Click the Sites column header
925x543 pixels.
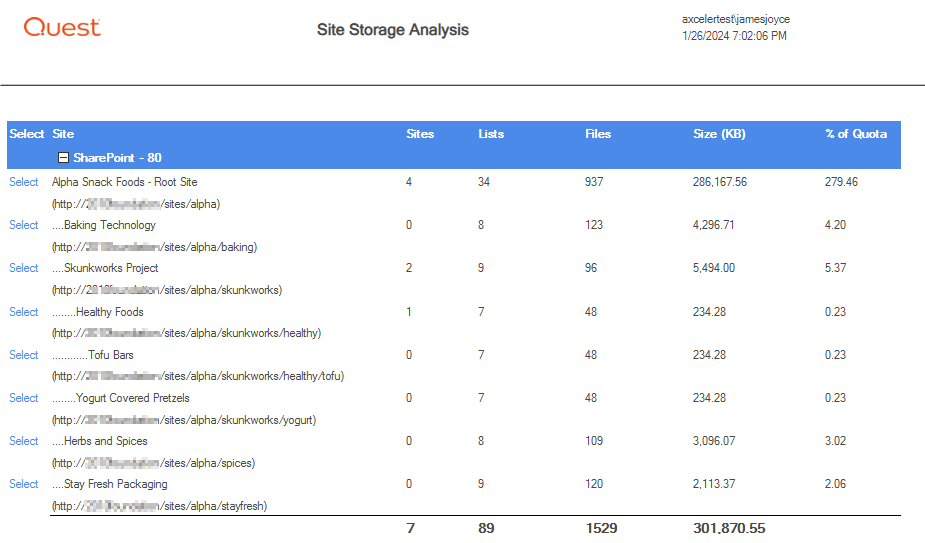(420, 134)
